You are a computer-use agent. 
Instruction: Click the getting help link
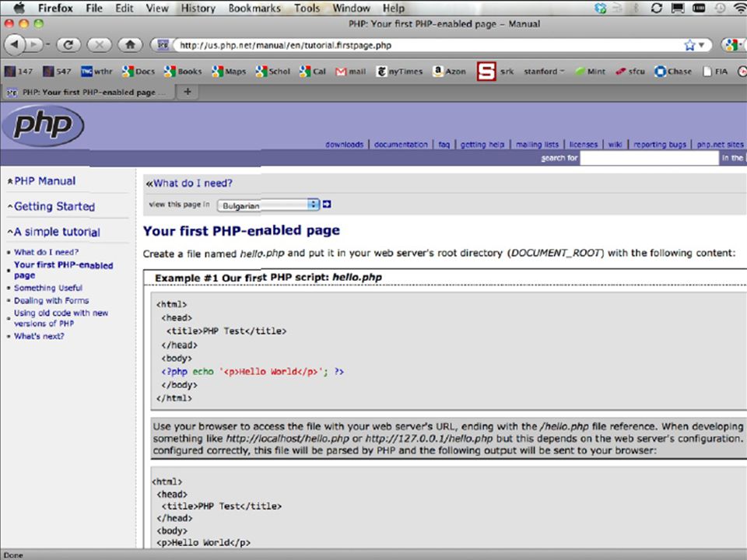pyautogui.click(x=482, y=145)
